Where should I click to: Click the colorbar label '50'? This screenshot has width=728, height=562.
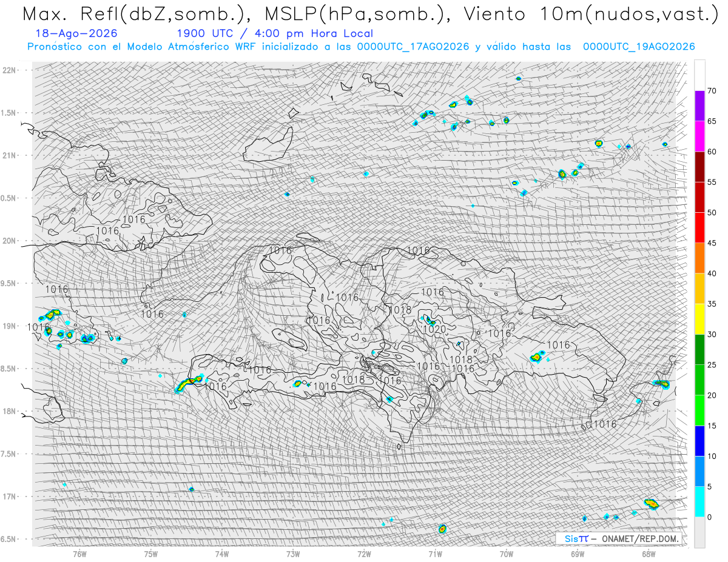pyautogui.click(x=713, y=213)
